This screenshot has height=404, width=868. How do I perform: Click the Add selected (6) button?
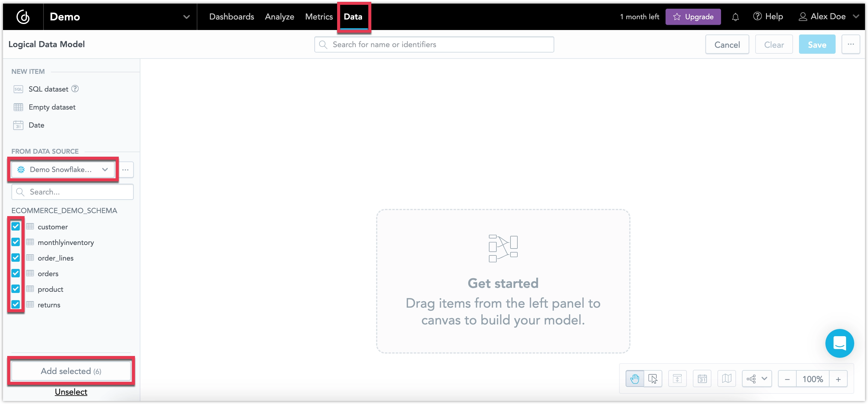coord(71,371)
